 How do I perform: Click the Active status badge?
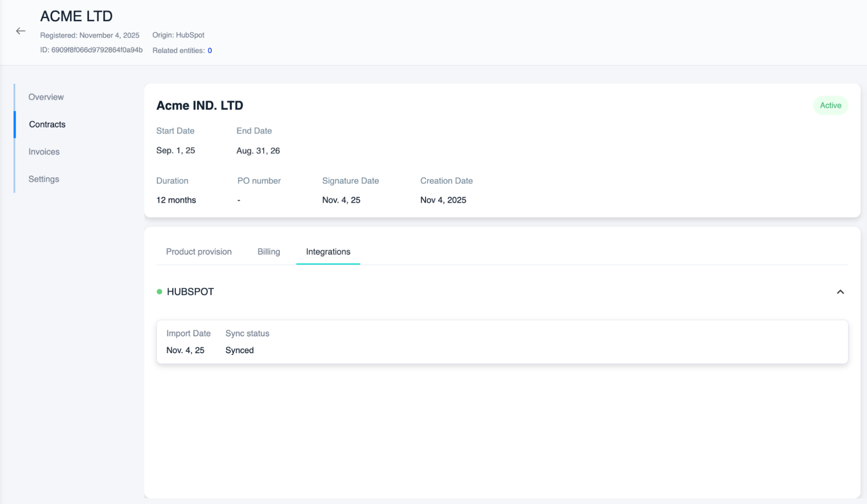830,105
